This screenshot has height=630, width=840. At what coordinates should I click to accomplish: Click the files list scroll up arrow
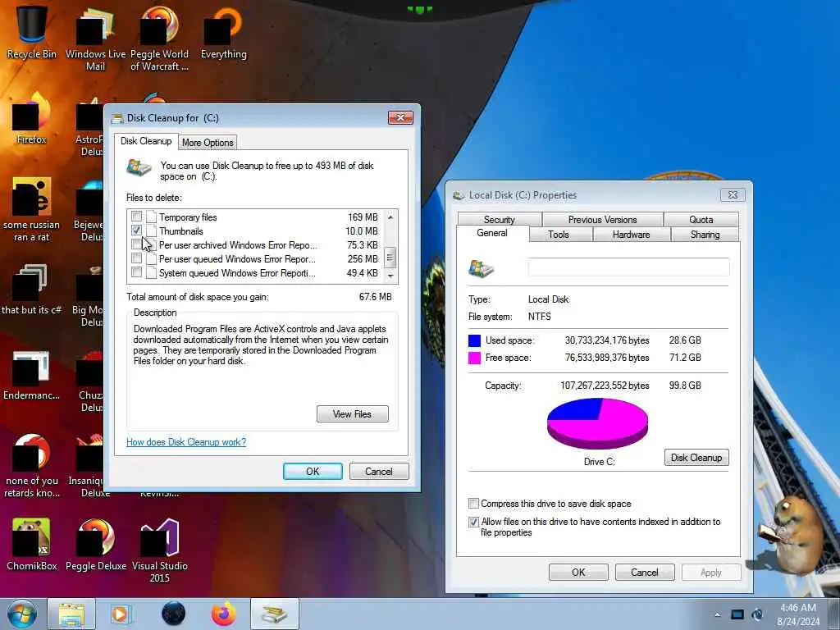[x=390, y=217]
